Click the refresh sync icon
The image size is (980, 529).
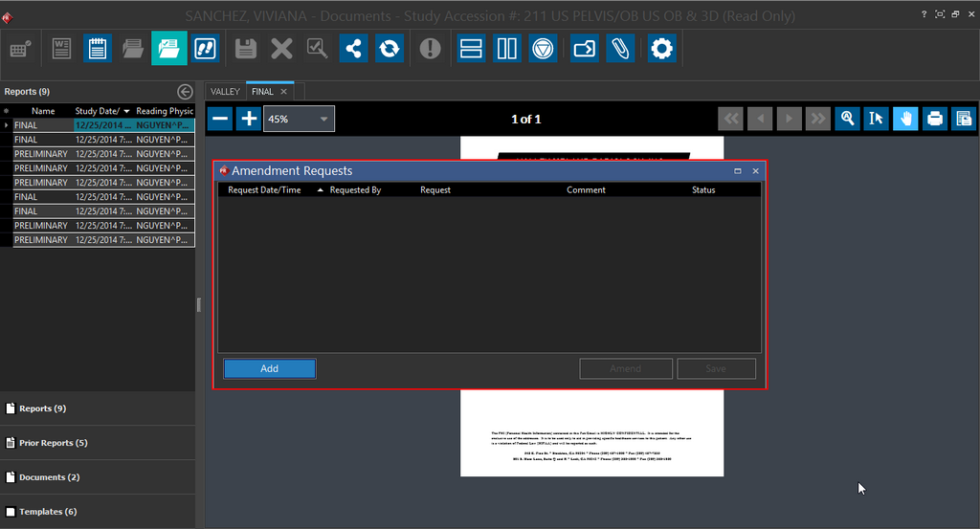point(389,49)
